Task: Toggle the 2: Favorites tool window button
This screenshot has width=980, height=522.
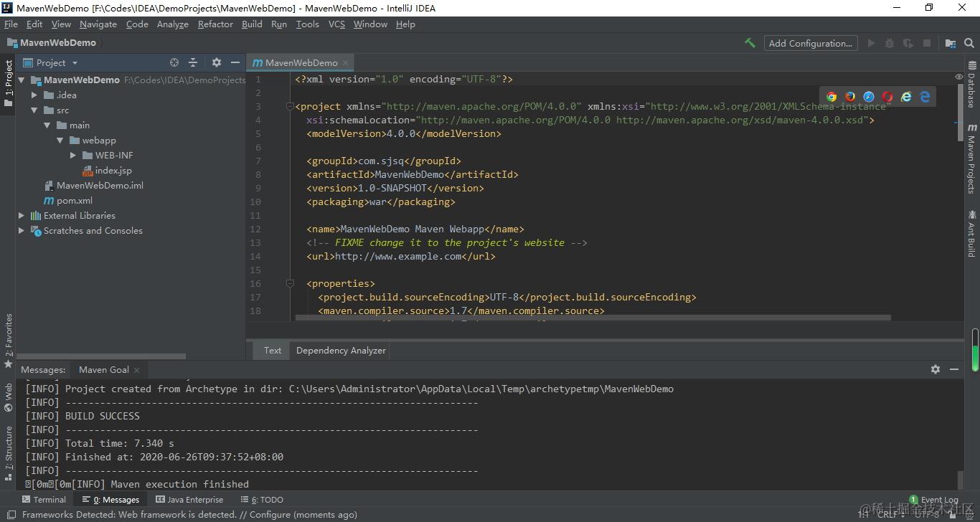Action: (8, 341)
